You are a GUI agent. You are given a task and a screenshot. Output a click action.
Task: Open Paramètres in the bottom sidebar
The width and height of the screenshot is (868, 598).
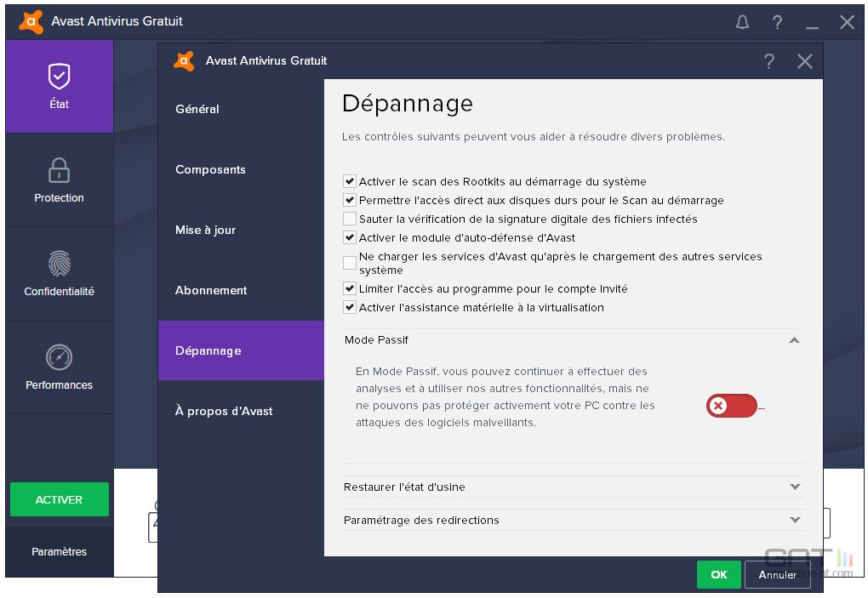(x=60, y=551)
